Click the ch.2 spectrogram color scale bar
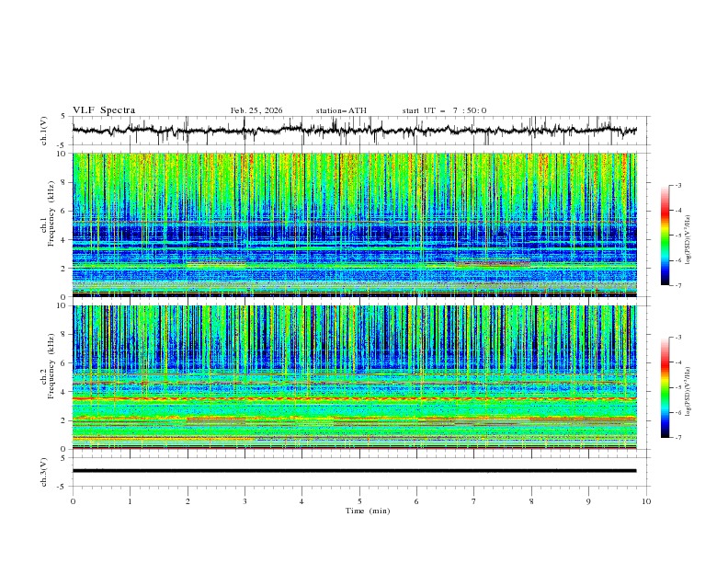Viewport: 728px width, 563px height. 665,387
